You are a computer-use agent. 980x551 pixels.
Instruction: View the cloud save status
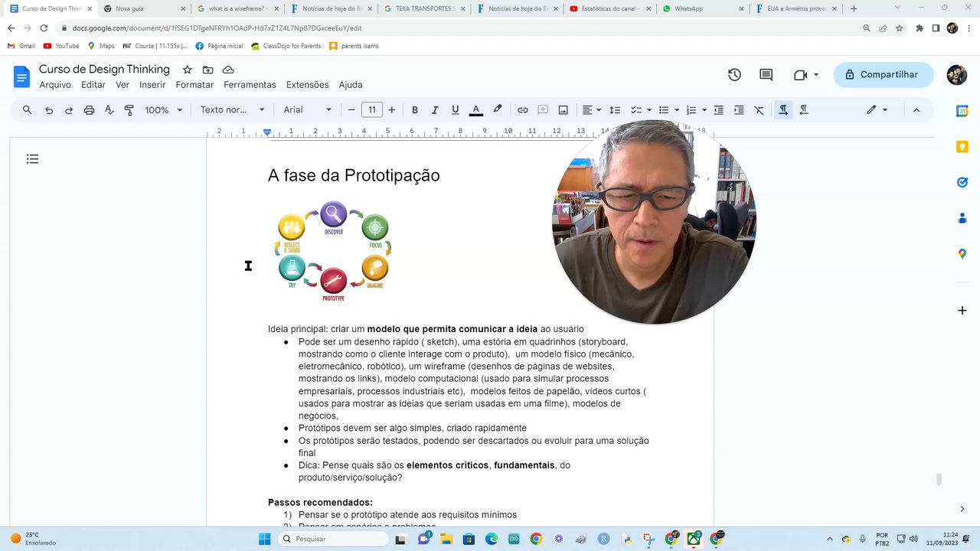point(228,70)
